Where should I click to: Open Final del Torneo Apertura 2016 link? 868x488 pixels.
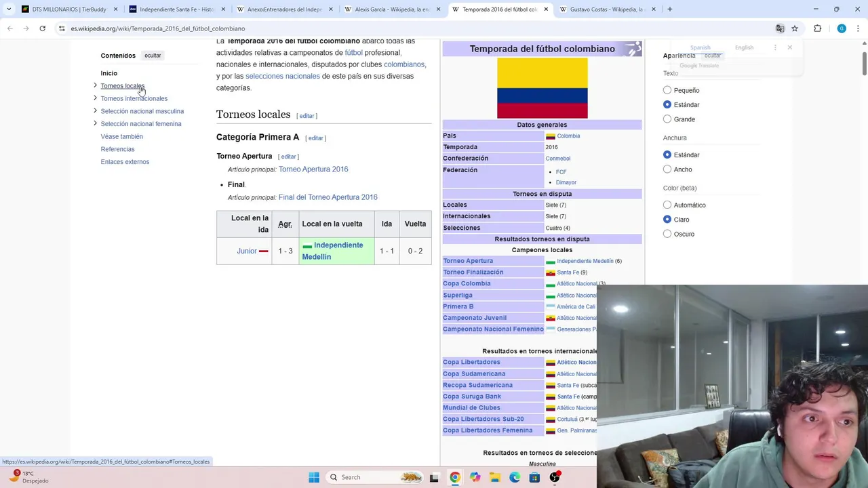[x=328, y=197]
